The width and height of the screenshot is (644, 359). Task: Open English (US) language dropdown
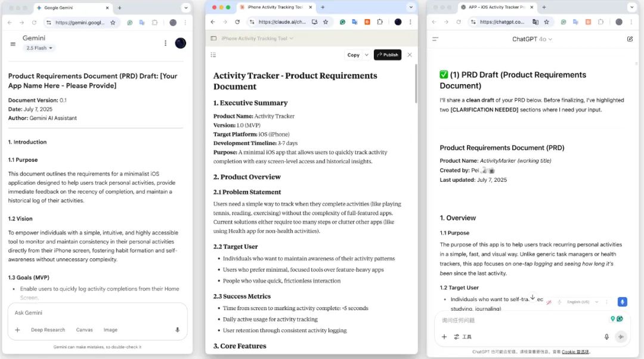[583, 302]
